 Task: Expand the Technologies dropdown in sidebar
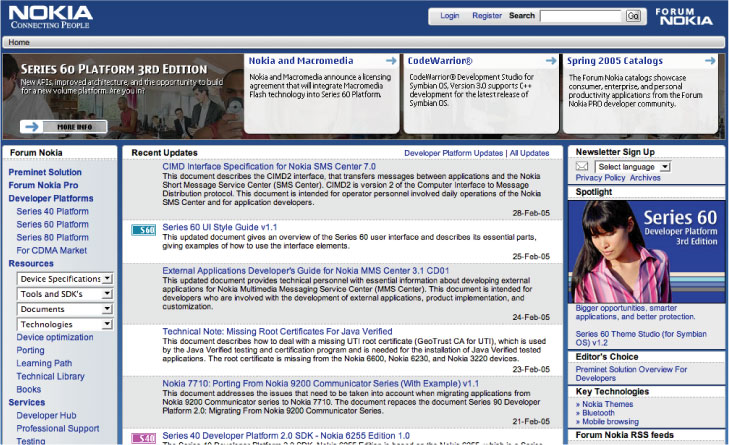pyautogui.click(x=106, y=324)
